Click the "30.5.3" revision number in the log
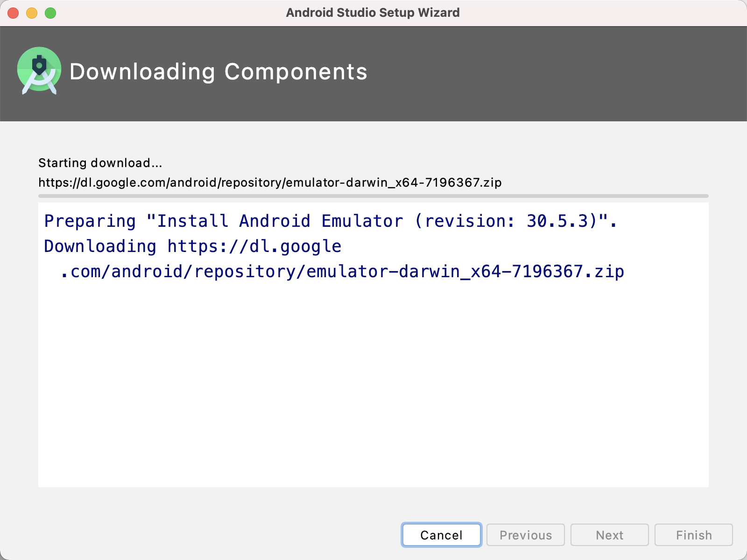The width and height of the screenshot is (747, 560). click(557, 221)
